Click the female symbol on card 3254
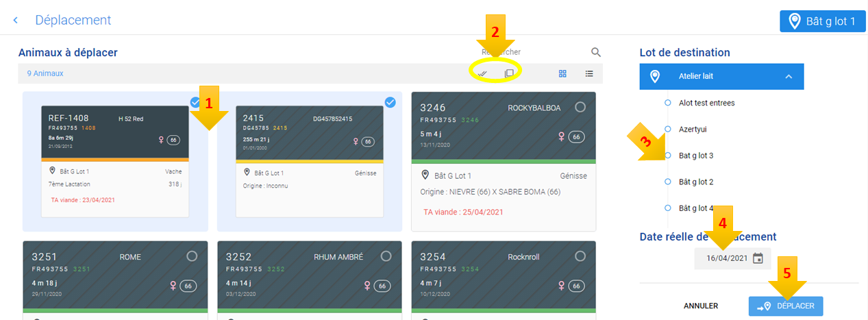868x320 pixels. (x=562, y=286)
